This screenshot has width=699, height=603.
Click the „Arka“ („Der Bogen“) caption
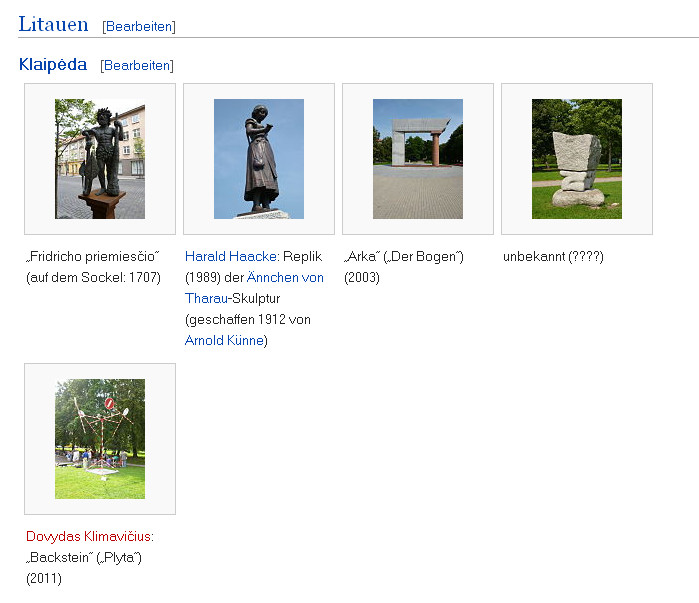click(x=403, y=257)
